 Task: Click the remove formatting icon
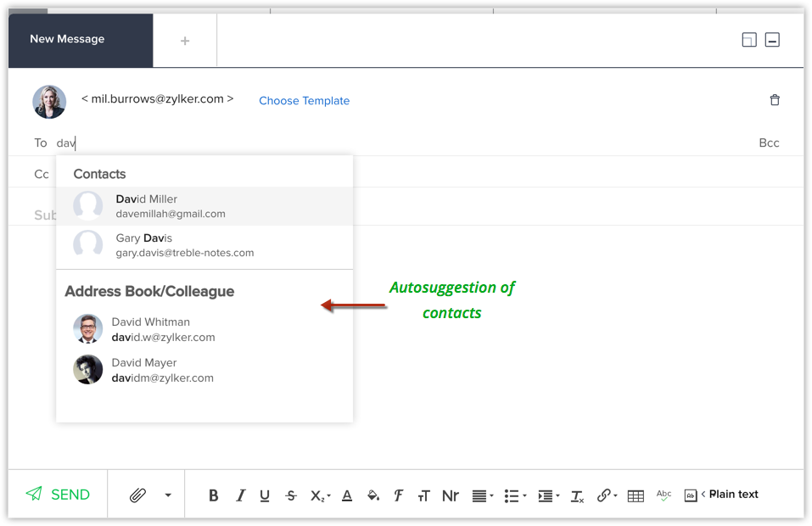click(x=577, y=495)
